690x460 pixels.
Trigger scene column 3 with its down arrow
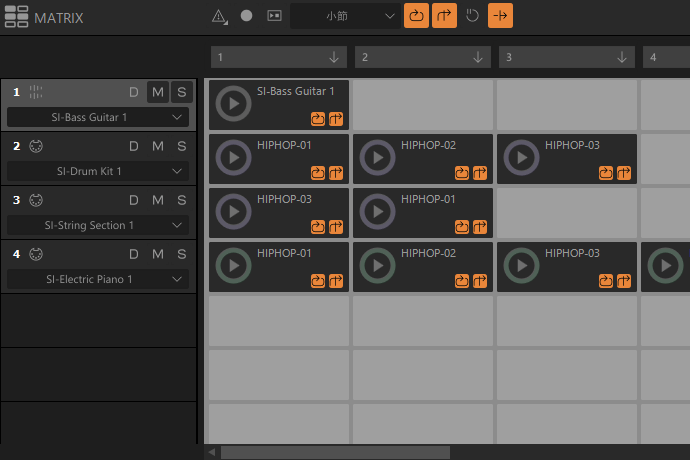click(622, 57)
